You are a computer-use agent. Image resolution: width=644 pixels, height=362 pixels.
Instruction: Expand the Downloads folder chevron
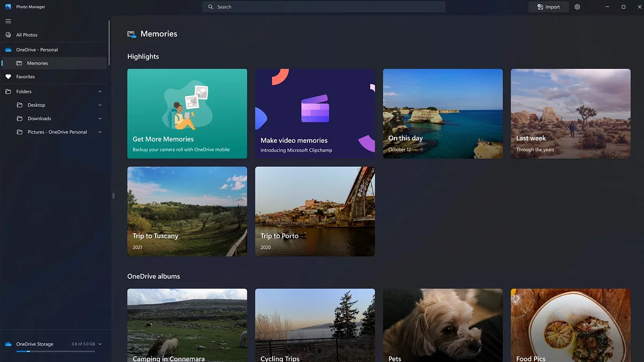pyautogui.click(x=100, y=119)
